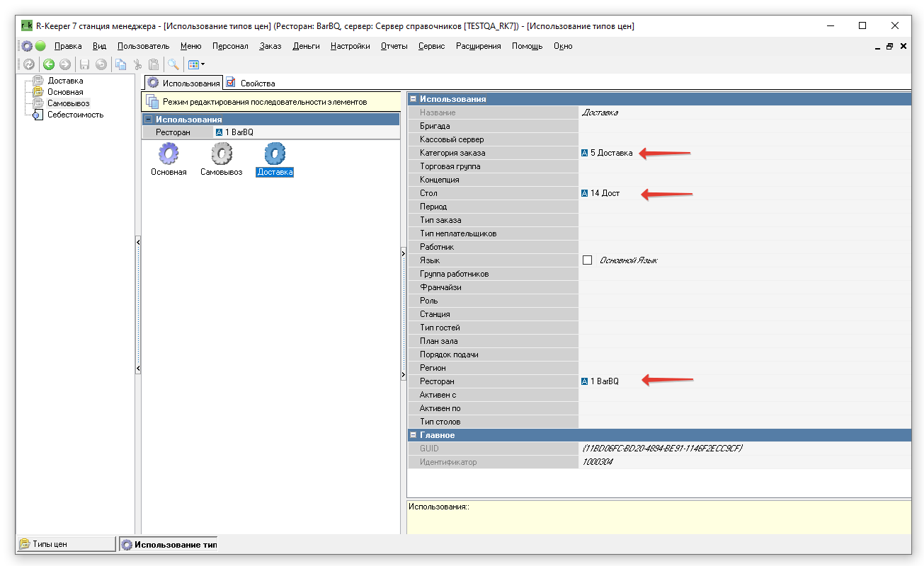Collapse the Использования group in middle panel
Image resolution: width=924 pixels, height=566 pixels.
click(x=149, y=120)
